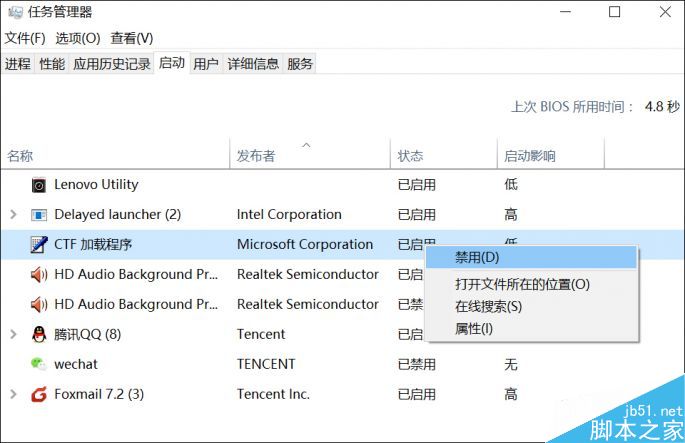Image resolution: width=685 pixels, height=443 pixels.
Task: Choose 禁用(D) from the context menu
Action: coord(477,258)
